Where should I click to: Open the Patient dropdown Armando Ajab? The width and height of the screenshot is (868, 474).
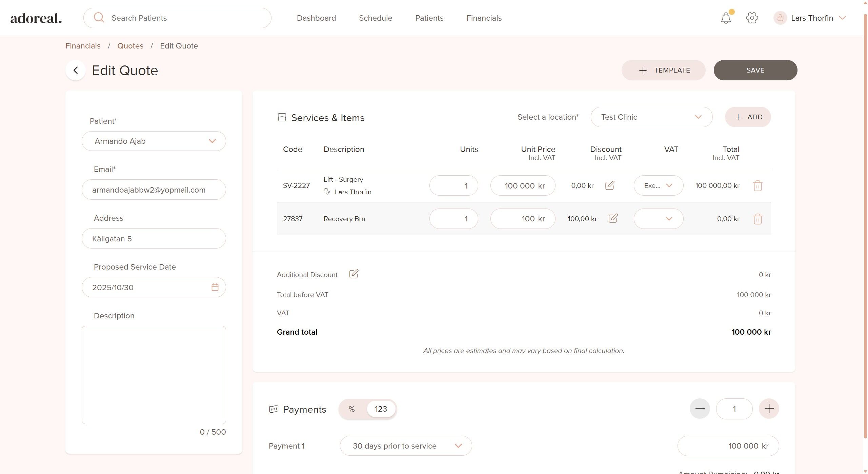[154, 141]
